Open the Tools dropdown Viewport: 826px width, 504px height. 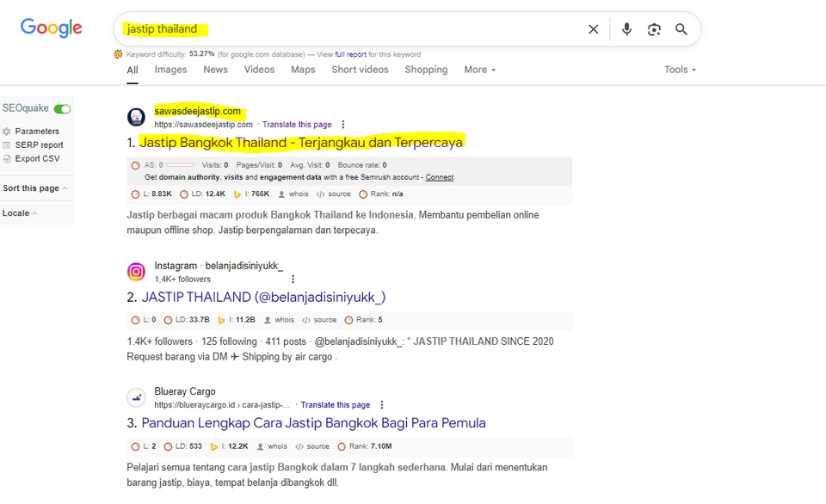click(680, 70)
